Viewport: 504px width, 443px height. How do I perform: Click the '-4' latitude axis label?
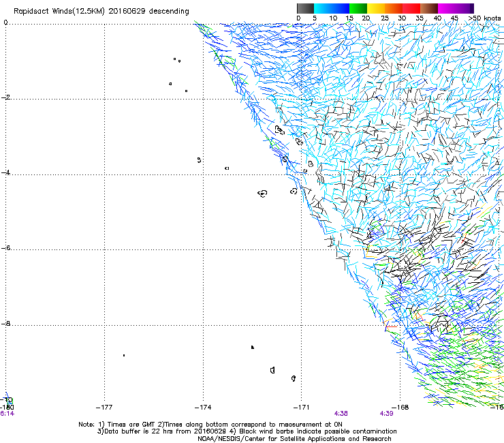pos(5,172)
